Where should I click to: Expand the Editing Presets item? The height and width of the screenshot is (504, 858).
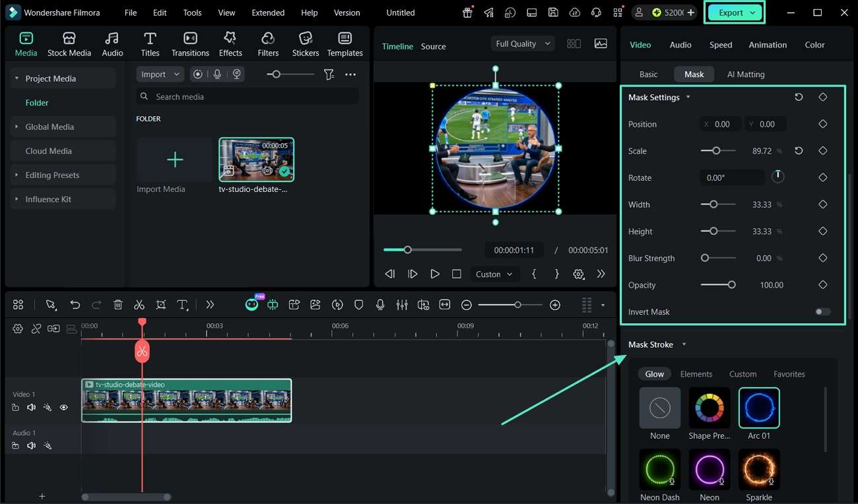[16, 175]
